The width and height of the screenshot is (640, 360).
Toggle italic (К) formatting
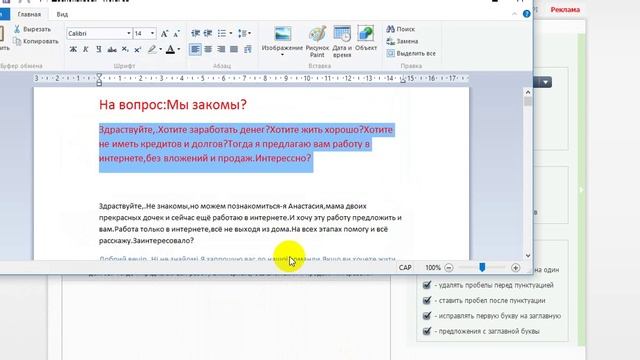click(86, 49)
